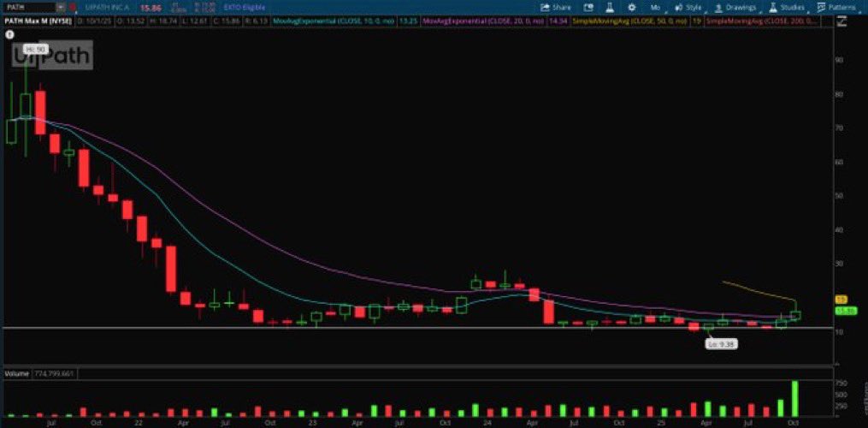Click the 'Lo: 9.38' price bubble
868x428 pixels.
pyautogui.click(x=721, y=344)
